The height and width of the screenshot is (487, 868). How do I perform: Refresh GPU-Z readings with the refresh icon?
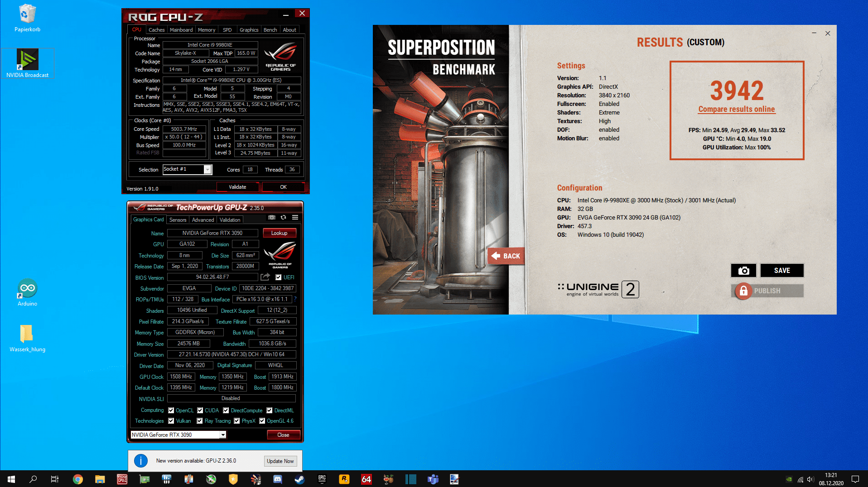pyautogui.click(x=284, y=217)
